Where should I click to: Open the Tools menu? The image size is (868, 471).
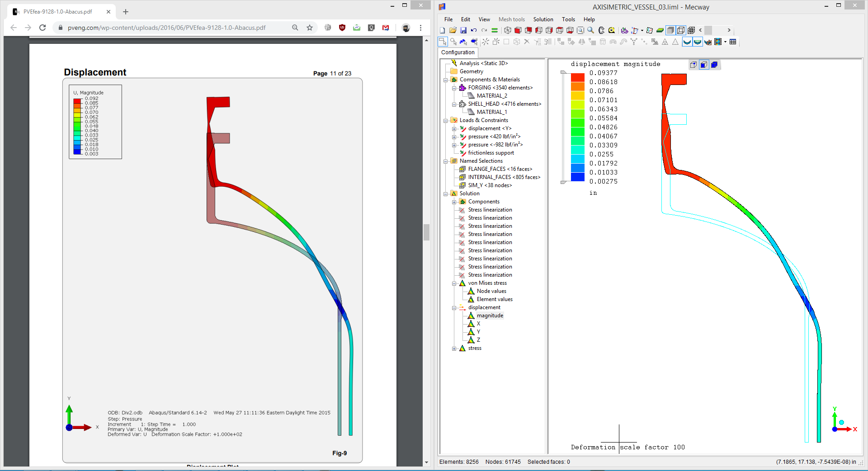568,19
